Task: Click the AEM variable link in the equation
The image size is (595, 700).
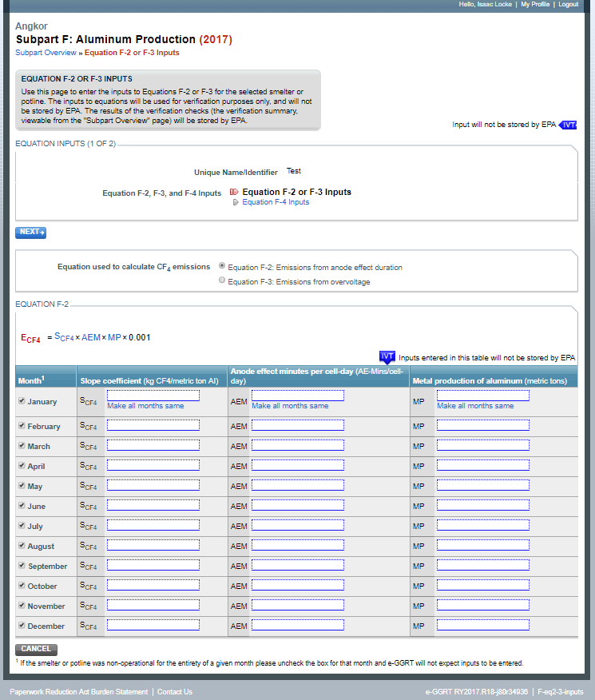Action: pos(91,337)
